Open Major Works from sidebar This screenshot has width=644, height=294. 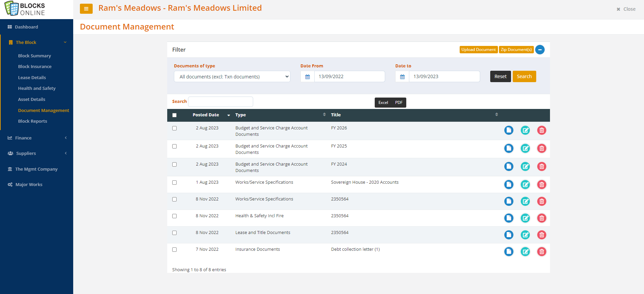[29, 184]
